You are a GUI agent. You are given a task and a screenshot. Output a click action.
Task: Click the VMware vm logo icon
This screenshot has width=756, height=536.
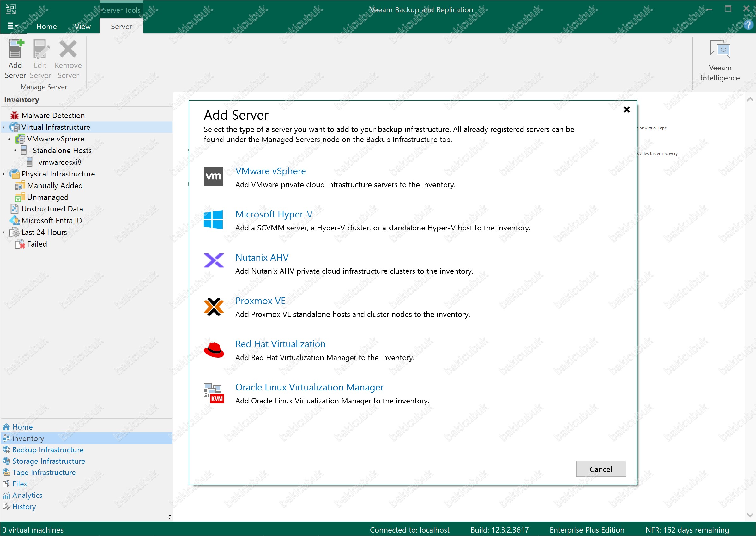point(213,176)
